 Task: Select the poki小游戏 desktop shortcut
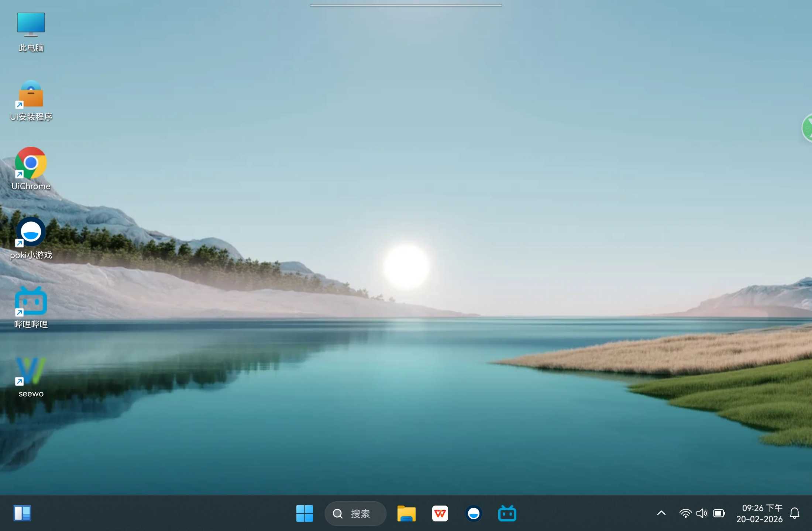tap(31, 232)
